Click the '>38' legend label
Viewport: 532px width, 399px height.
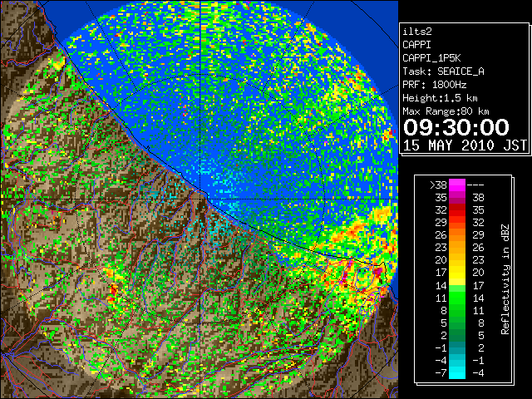(x=438, y=185)
